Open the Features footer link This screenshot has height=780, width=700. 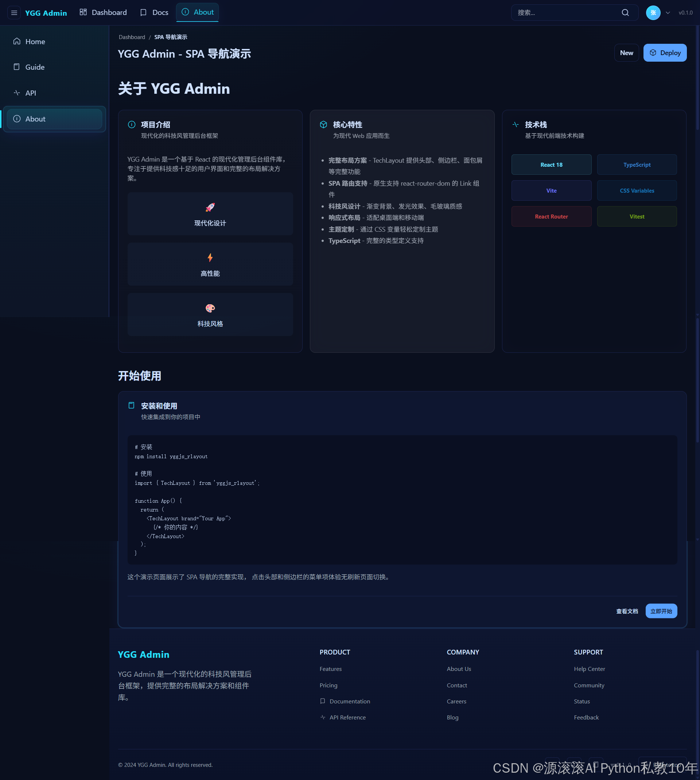330,669
